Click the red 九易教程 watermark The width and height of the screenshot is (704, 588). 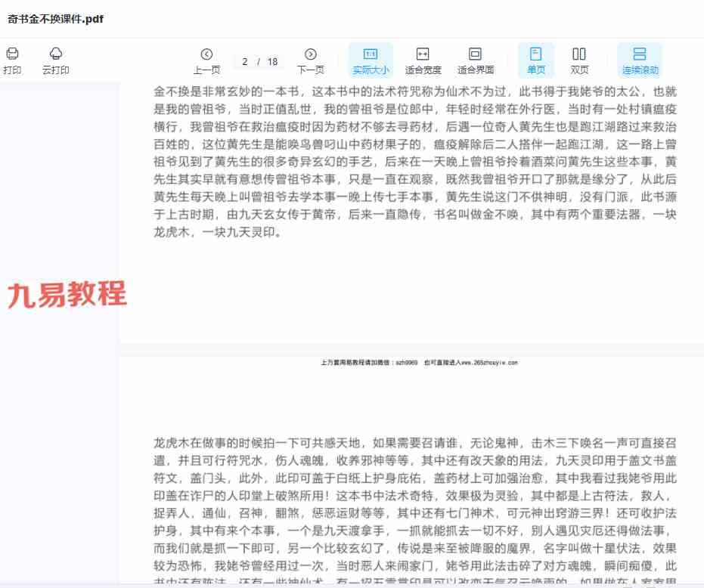click(x=67, y=295)
